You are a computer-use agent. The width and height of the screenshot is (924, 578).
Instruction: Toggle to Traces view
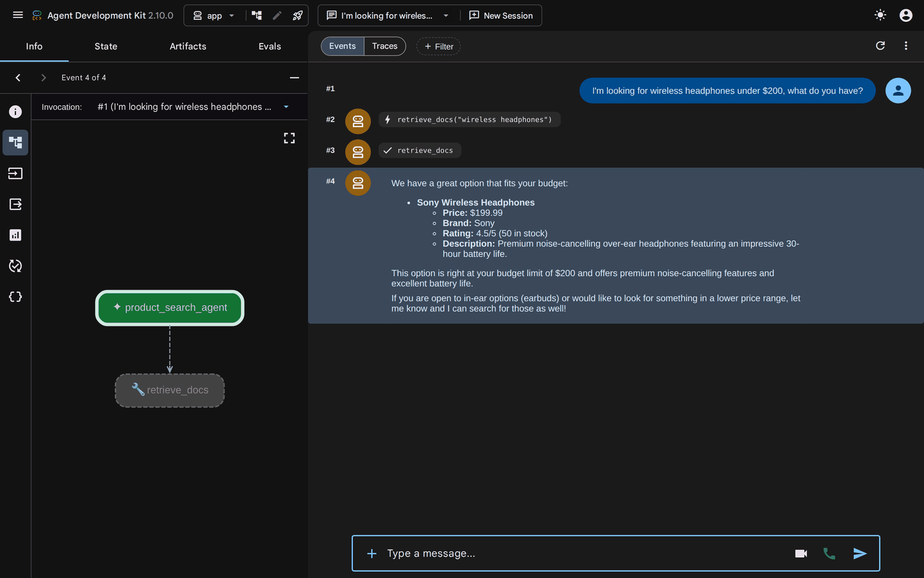[x=385, y=46]
